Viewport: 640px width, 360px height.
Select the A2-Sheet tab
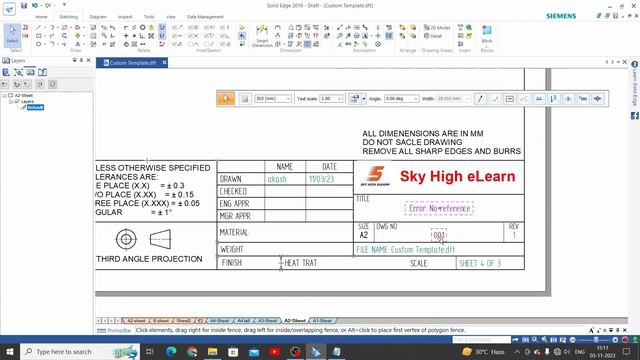[295, 321]
